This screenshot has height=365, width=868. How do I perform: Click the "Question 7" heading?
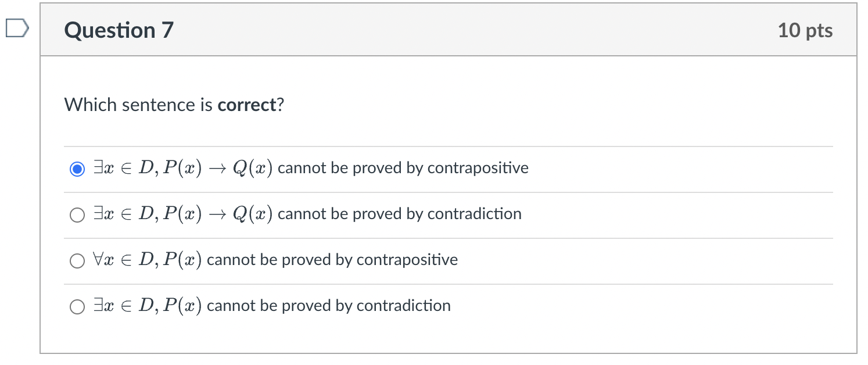pos(119,30)
